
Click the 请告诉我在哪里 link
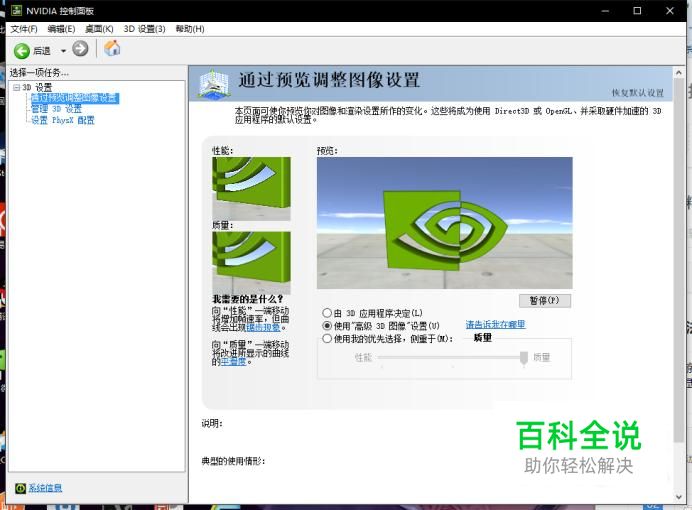click(x=495, y=324)
